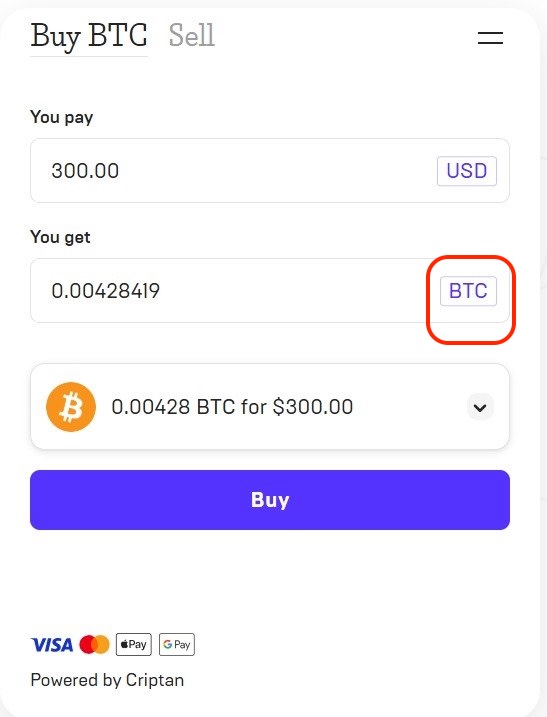
Task: Click the 0.00428 BTC amount in quote
Action: (x=173, y=407)
